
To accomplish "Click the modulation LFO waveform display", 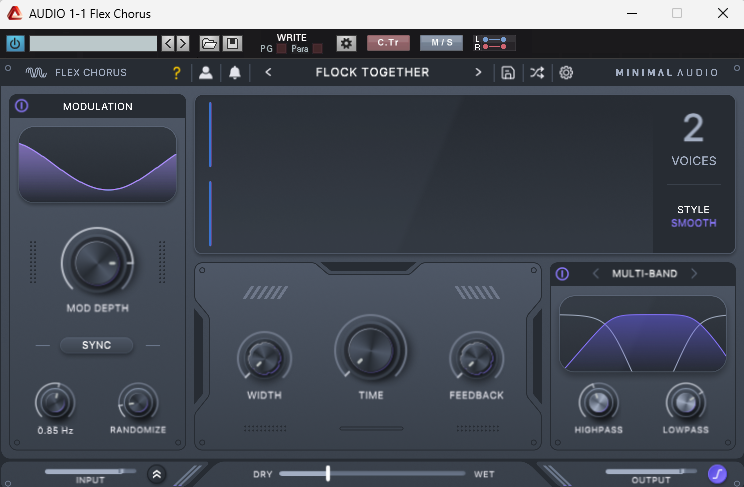I will [98, 164].
